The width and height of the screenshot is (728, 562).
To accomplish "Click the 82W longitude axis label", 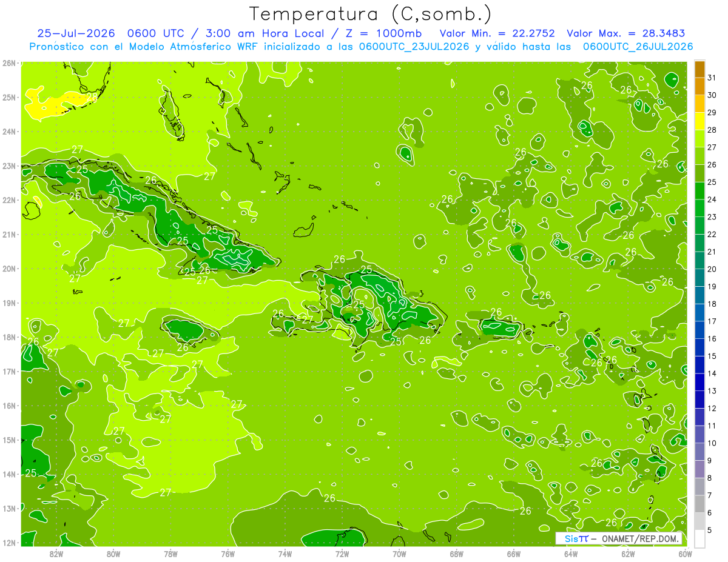I will 56,554.
